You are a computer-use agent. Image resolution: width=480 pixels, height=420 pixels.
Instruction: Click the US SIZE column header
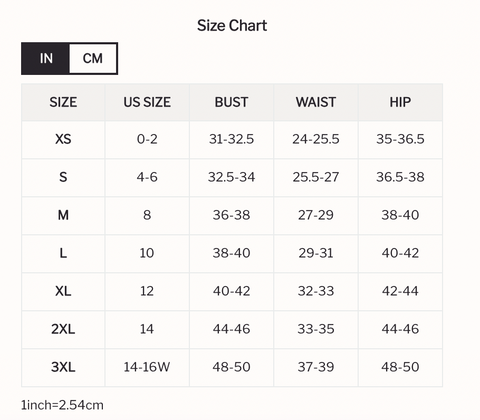tap(147, 102)
